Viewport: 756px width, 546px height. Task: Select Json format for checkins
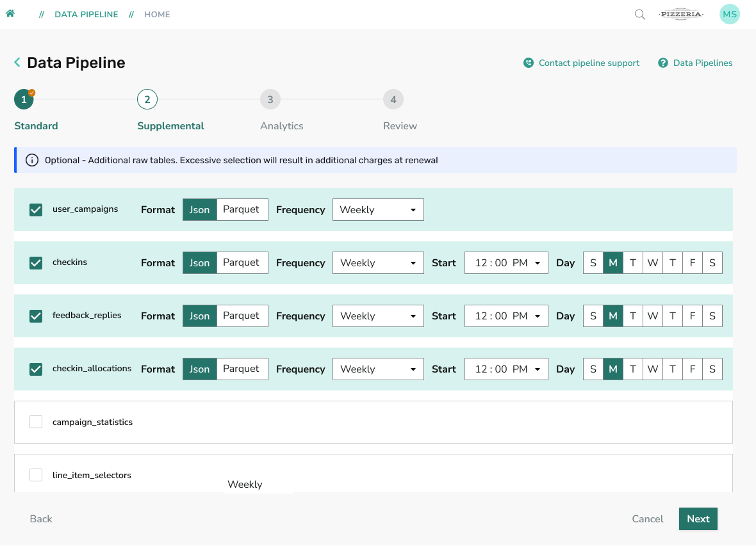[x=200, y=262]
